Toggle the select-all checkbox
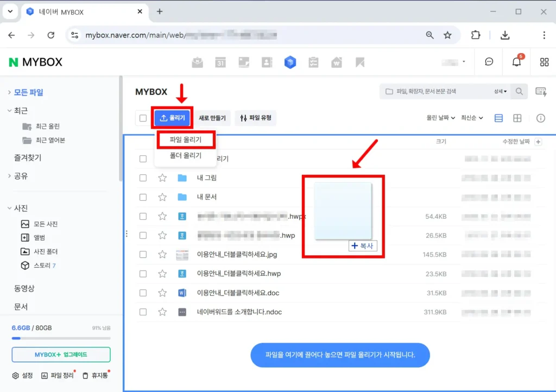This screenshot has width=556, height=392. coord(143,118)
